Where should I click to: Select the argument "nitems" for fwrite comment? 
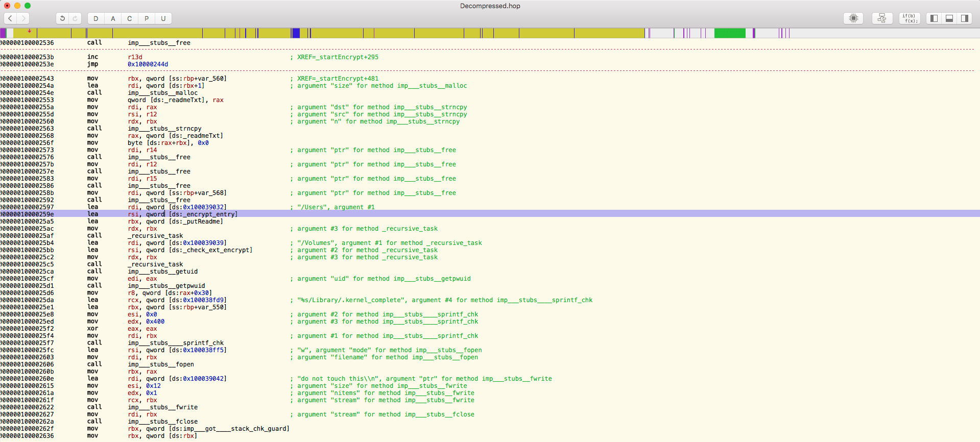(386, 393)
